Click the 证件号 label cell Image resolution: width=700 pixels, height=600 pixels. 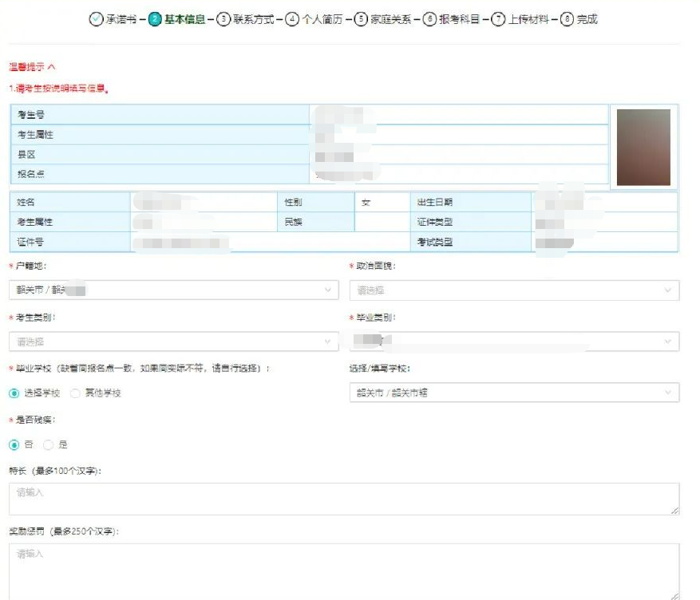pyautogui.click(x=70, y=242)
